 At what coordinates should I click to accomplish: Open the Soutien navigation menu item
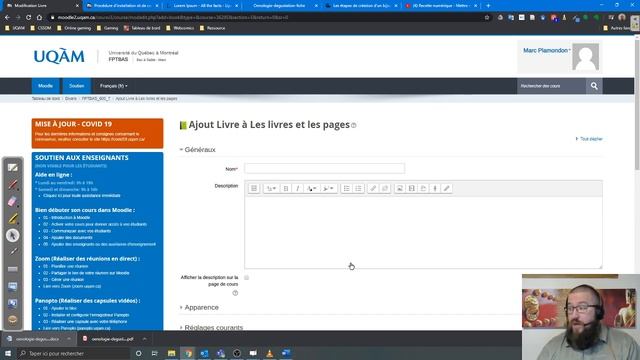click(76, 86)
